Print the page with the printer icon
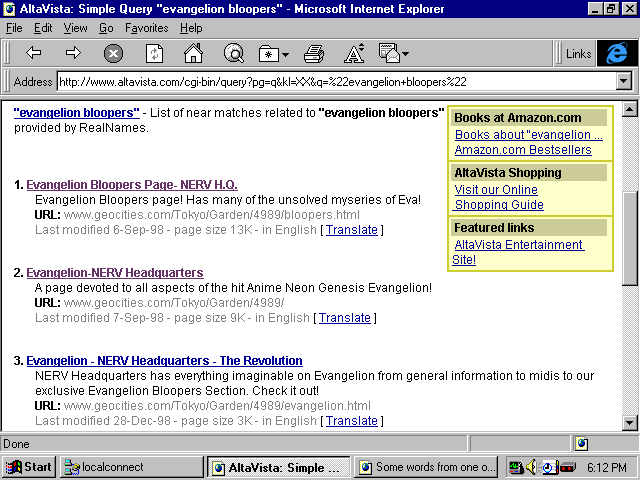This screenshot has width=640, height=480. click(314, 54)
